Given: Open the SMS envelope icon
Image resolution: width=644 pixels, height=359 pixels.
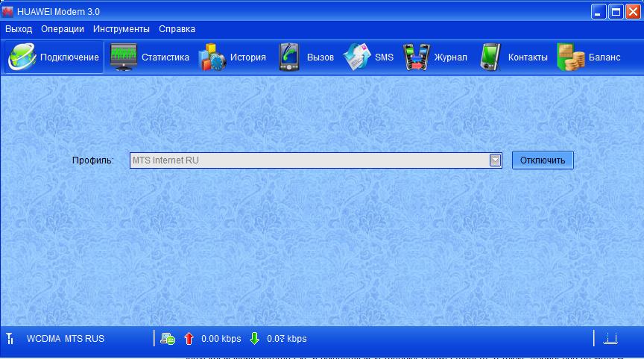Looking at the screenshot, I should point(357,57).
